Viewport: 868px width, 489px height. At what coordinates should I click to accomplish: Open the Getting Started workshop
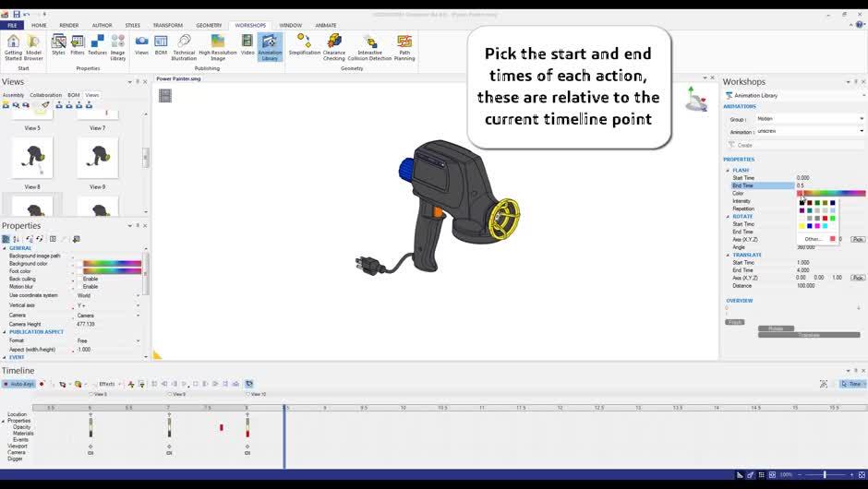click(x=13, y=47)
